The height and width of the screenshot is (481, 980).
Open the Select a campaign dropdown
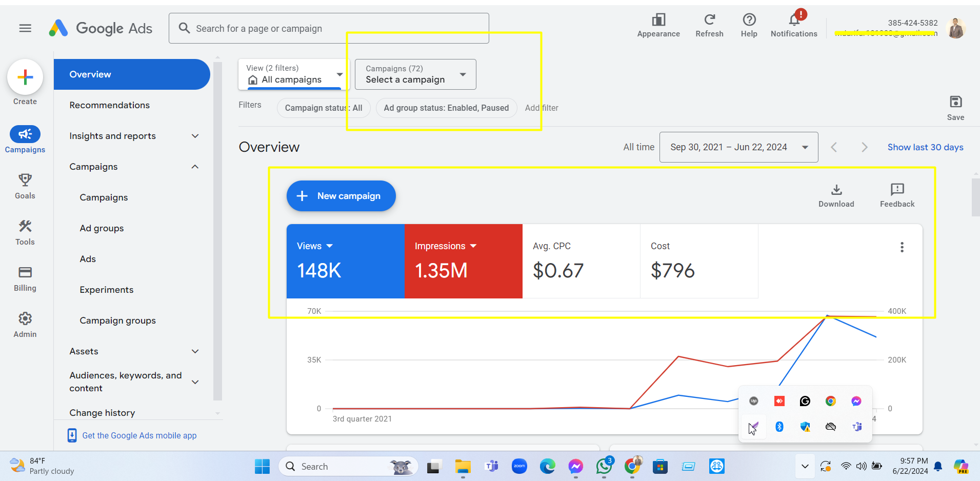(415, 74)
